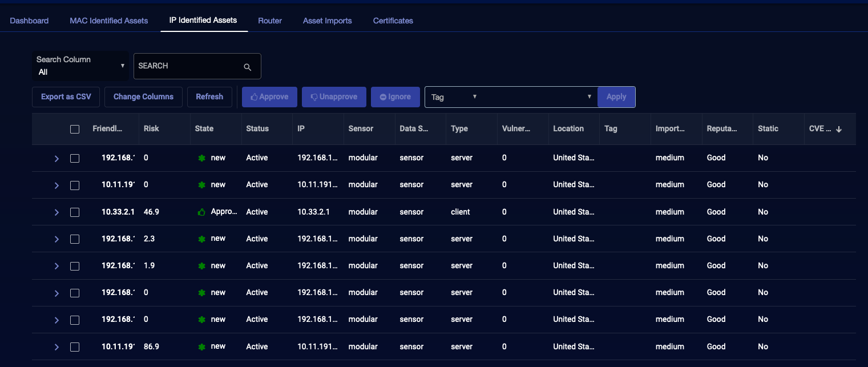Check the box for asset 10.33.2.1
This screenshot has width=868, height=367.
click(x=75, y=212)
